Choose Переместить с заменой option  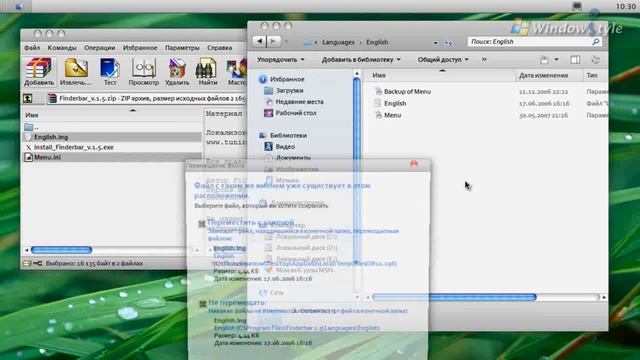[x=251, y=222]
